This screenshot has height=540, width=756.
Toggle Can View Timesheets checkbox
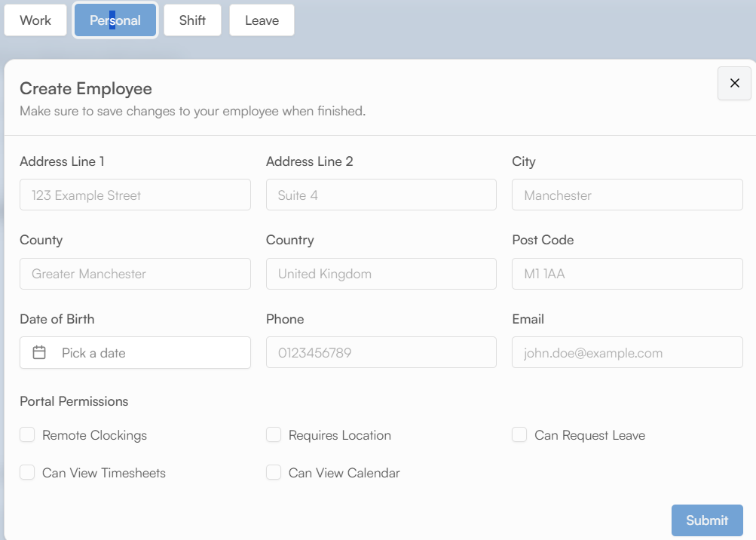[27, 472]
